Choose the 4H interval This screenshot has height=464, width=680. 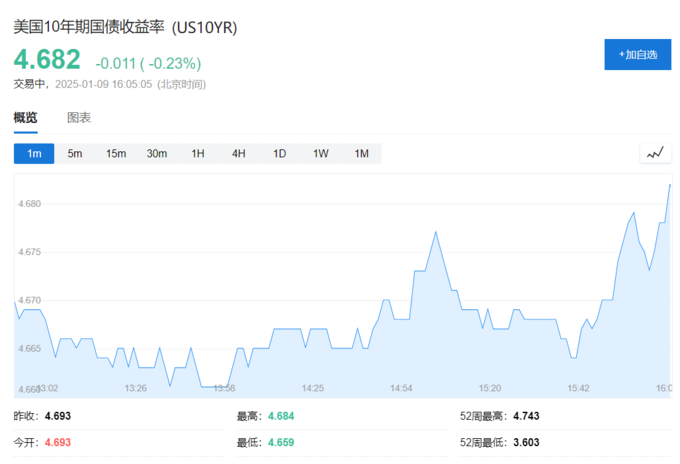tap(239, 153)
